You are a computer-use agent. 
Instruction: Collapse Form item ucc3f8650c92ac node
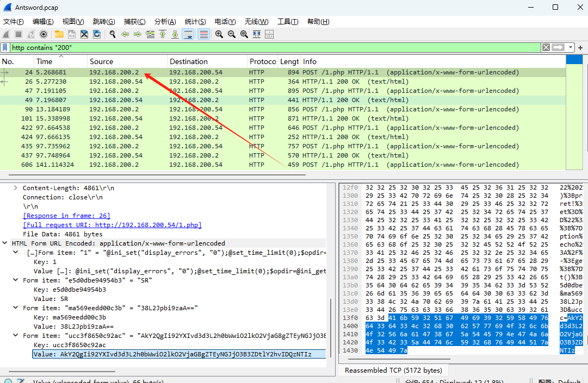pos(16,336)
